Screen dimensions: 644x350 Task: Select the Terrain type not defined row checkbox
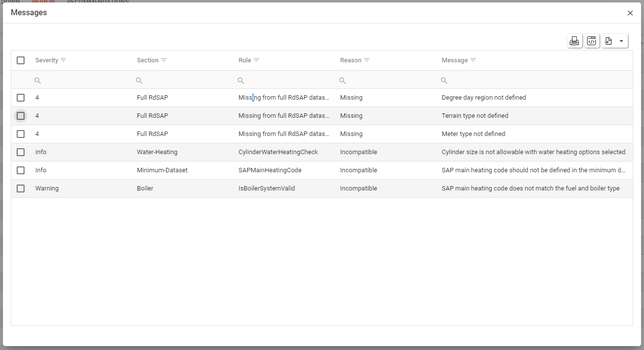[21, 116]
